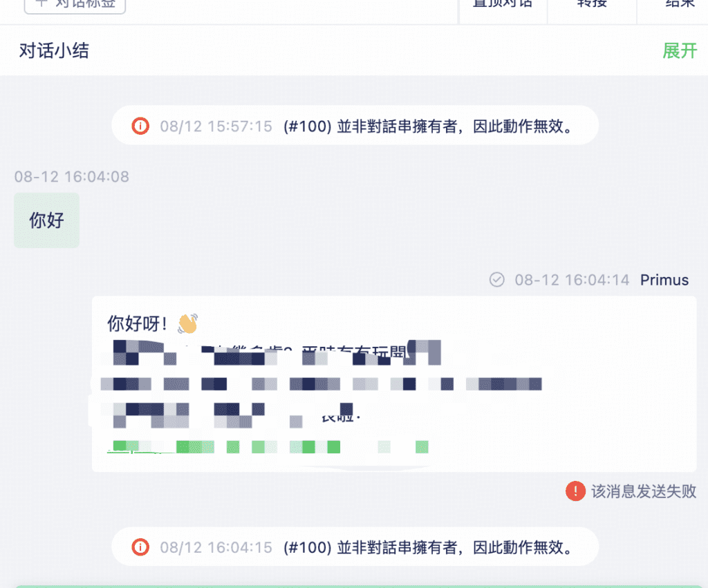This screenshot has width=708, height=588.
Task: Open the 置顶对话 action at top
Action: pyautogui.click(x=502, y=3)
